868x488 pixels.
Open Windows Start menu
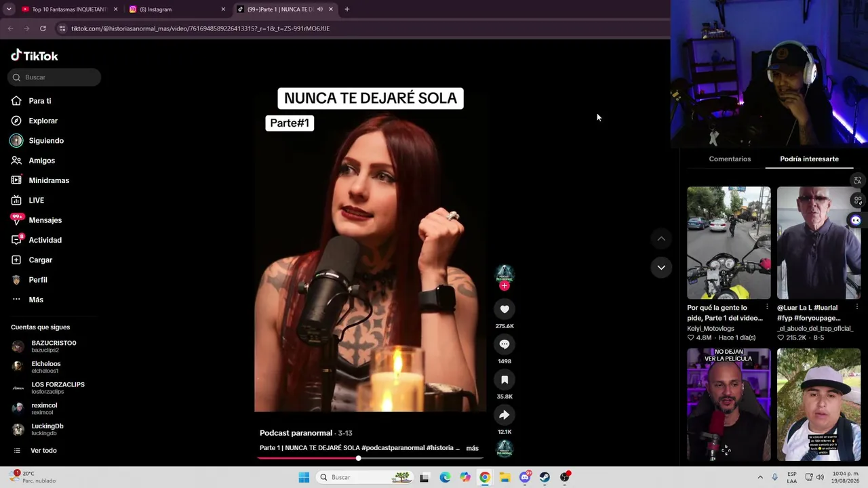pos(304,477)
